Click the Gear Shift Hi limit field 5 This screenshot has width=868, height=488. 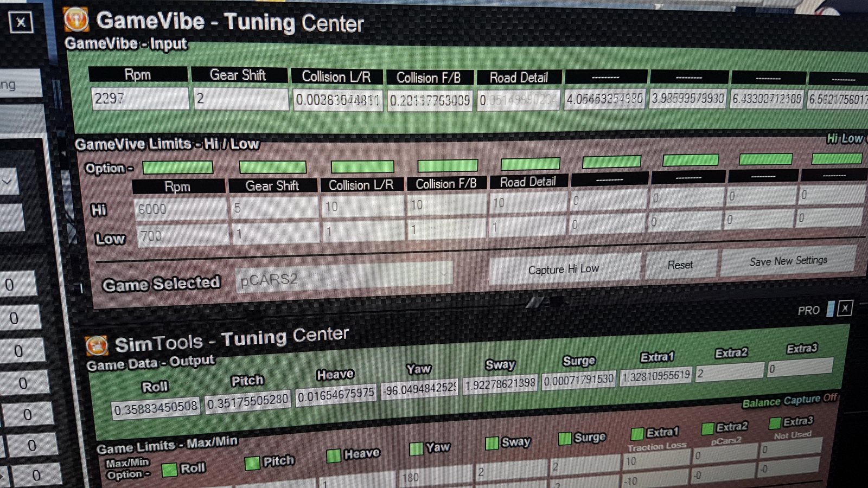[275, 208]
